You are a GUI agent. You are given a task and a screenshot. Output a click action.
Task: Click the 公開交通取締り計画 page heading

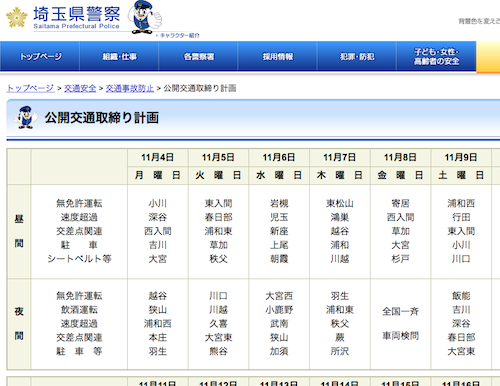pyautogui.click(x=102, y=118)
